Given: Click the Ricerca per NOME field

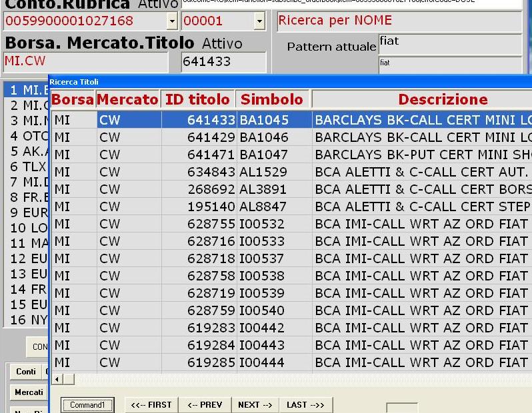Looking at the screenshot, I should [399, 21].
